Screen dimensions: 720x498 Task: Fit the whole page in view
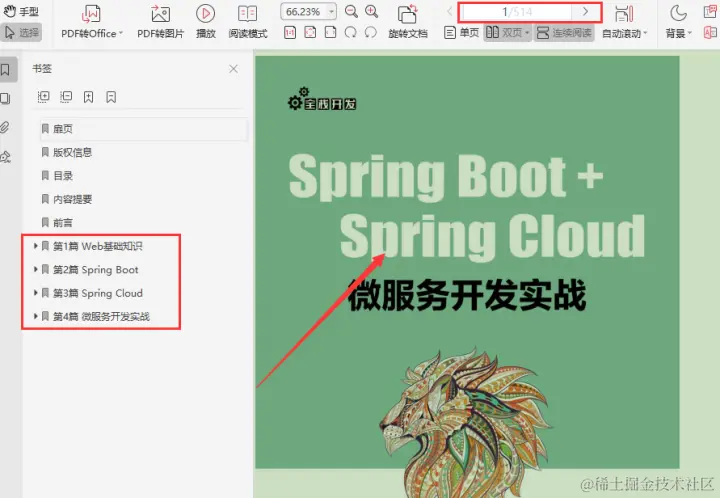(x=310, y=32)
